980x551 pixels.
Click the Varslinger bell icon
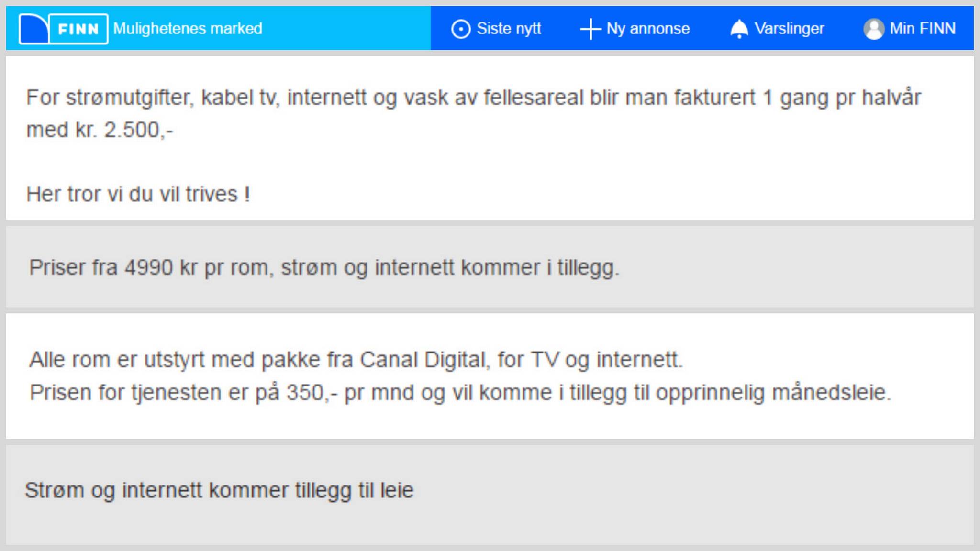tap(739, 29)
